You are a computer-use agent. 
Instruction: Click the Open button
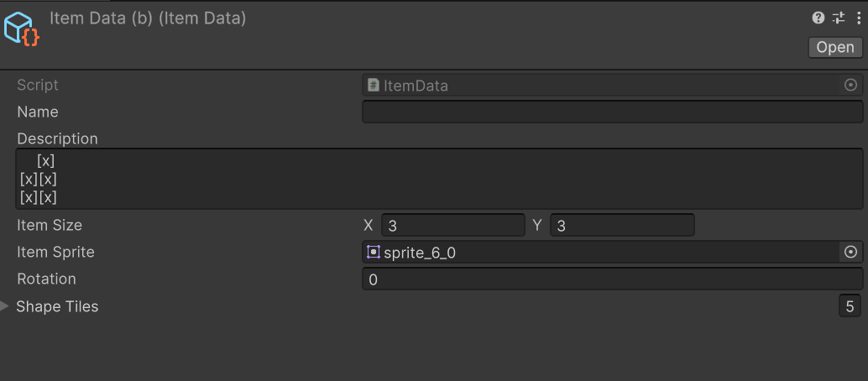click(x=835, y=47)
